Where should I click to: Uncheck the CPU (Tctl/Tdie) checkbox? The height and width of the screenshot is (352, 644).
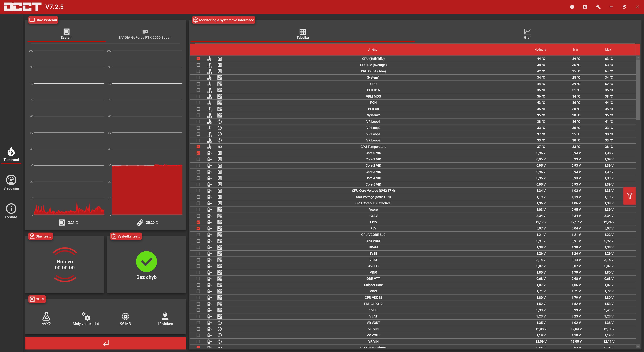[198, 59]
